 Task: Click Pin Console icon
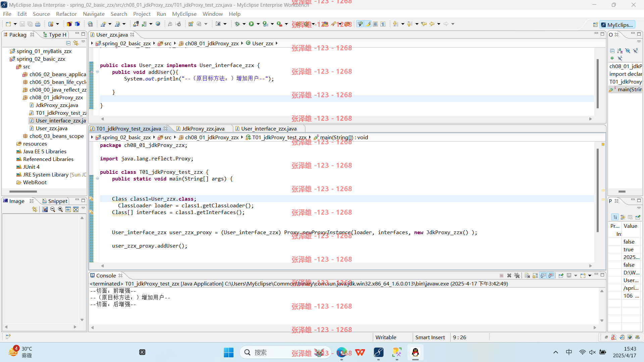561,275
